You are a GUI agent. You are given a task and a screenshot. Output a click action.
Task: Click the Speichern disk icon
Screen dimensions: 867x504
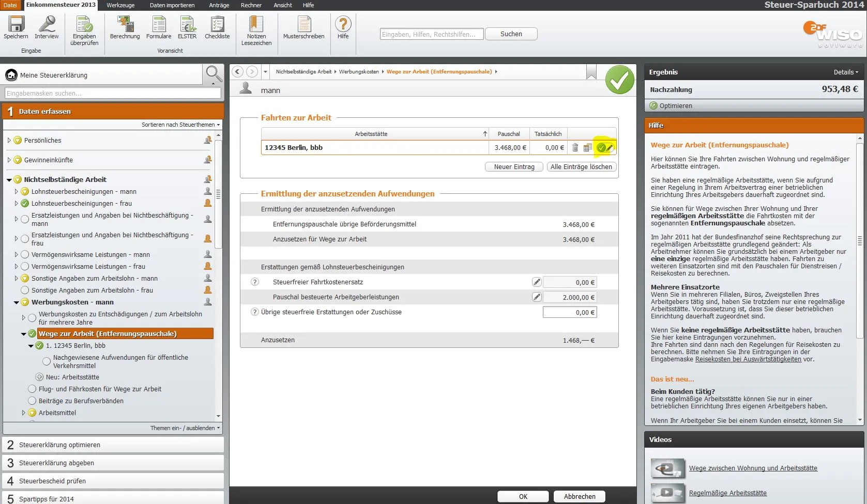point(16,24)
